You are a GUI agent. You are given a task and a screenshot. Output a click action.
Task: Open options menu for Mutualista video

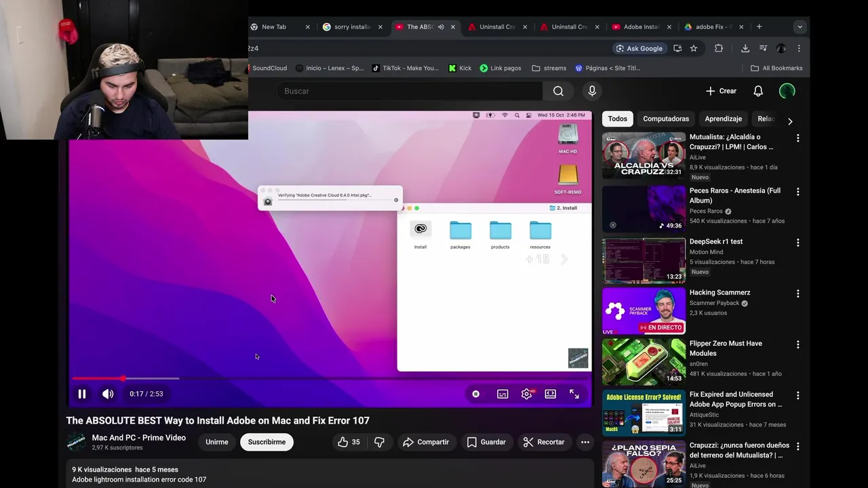(x=797, y=138)
